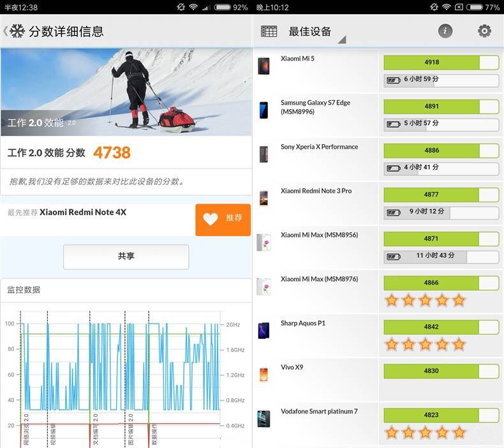Click the 共享 share button
504x448 pixels.
coord(126,257)
